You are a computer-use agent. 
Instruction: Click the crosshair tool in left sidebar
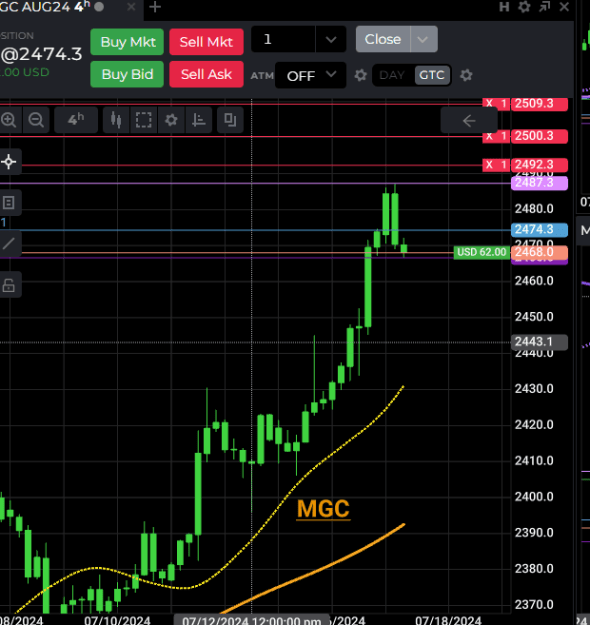coord(9,162)
